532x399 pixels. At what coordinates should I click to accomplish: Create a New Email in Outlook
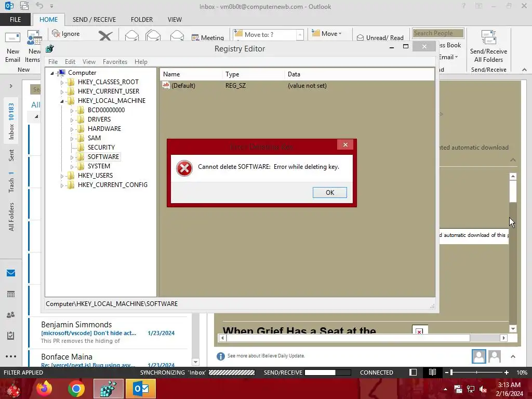pyautogui.click(x=12, y=47)
